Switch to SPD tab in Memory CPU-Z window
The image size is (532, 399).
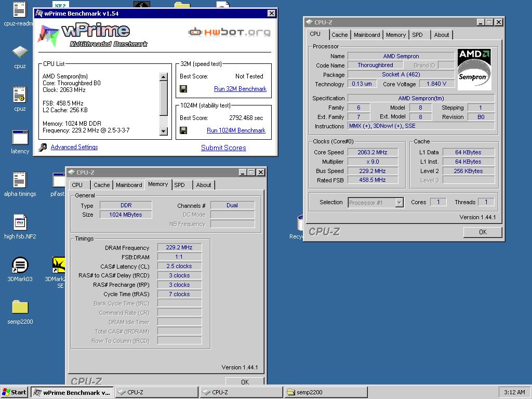[179, 185]
